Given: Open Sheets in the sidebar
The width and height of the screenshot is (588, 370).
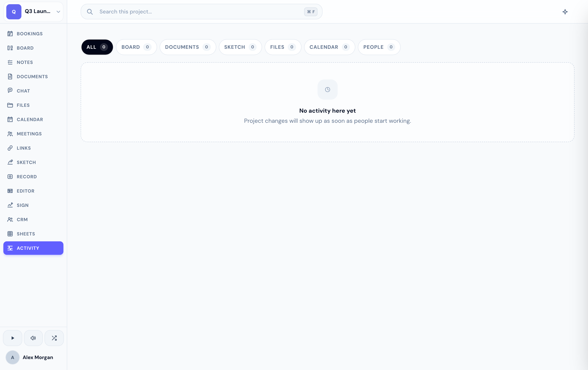Looking at the screenshot, I should click(x=33, y=234).
